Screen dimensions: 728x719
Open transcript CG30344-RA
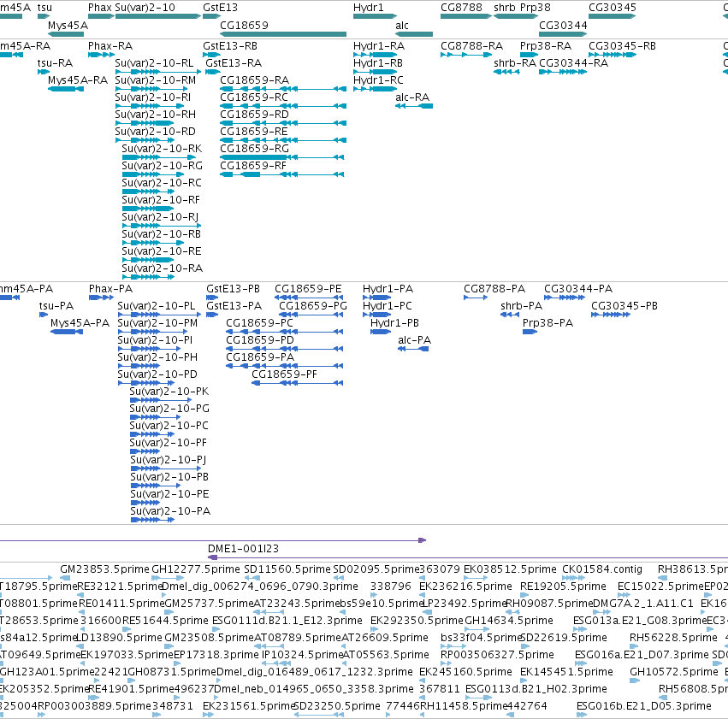573,63
